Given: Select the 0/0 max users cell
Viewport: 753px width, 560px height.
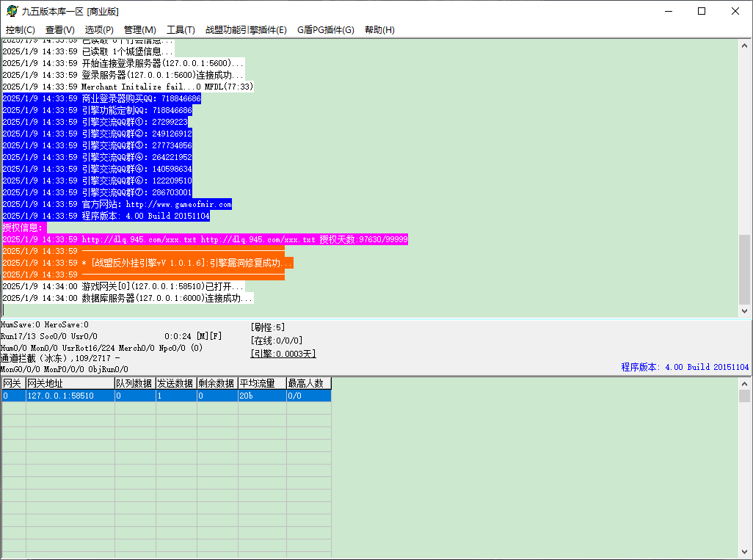Looking at the screenshot, I should click(309, 396).
